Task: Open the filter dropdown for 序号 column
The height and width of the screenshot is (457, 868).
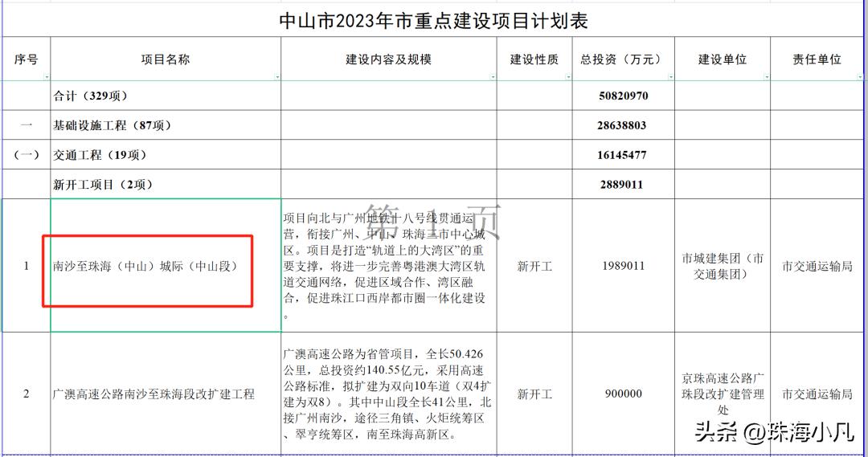Action: [x=47, y=77]
